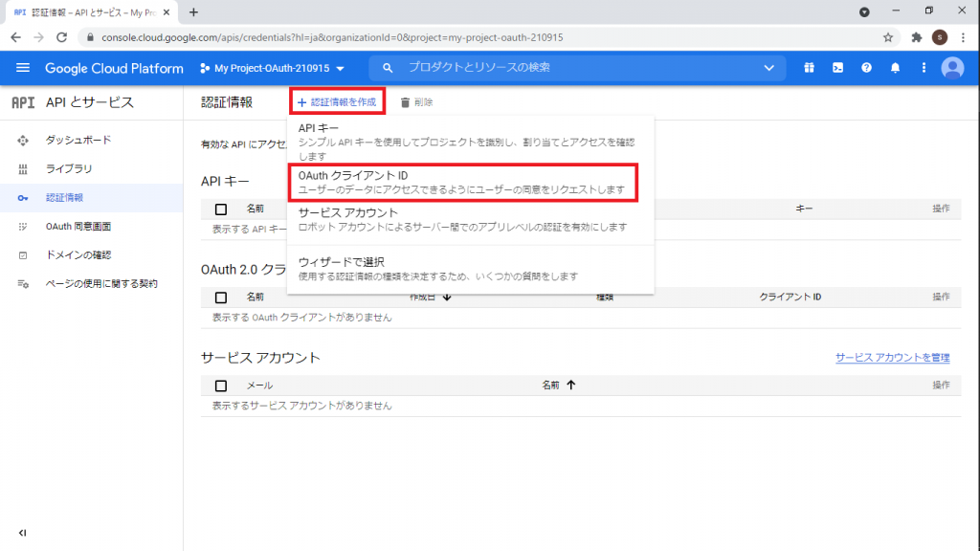Viewport: 980px width, 551px height.
Task: Open the My Project-OAuth-210915 project selector
Action: click(x=271, y=68)
